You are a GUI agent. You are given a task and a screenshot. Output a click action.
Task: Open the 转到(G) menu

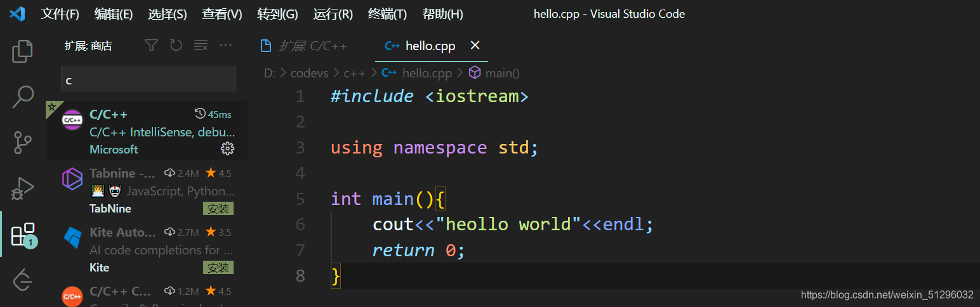point(277,14)
